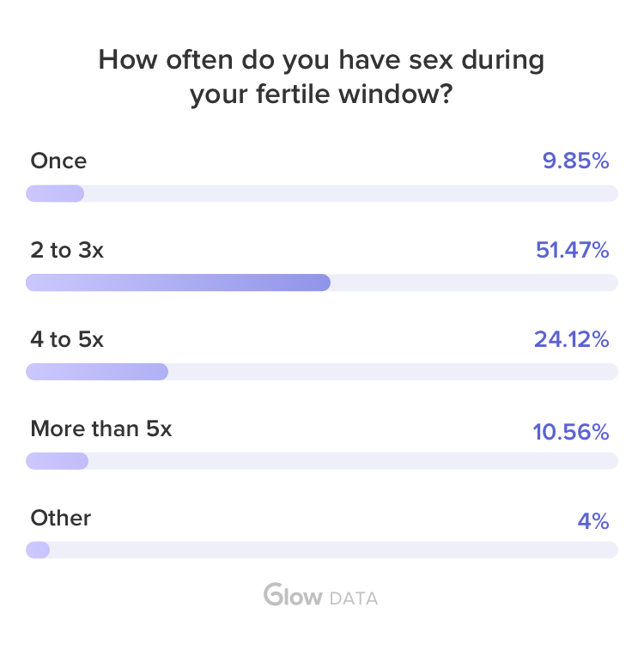Click the chart title heading
Screen dimensions: 644x656
click(321, 76)
